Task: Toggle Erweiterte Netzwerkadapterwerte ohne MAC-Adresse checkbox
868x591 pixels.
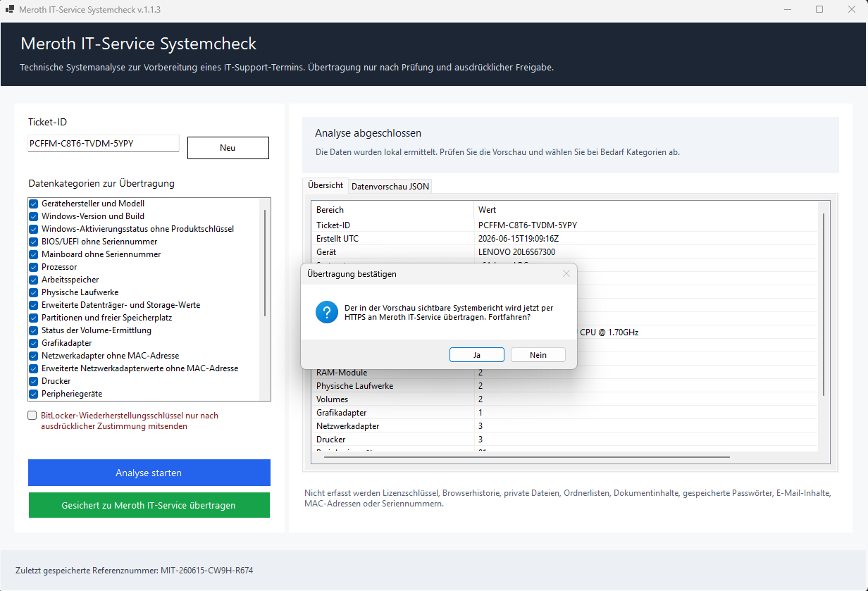Action: pyautogui.click(x=33, y=368)
